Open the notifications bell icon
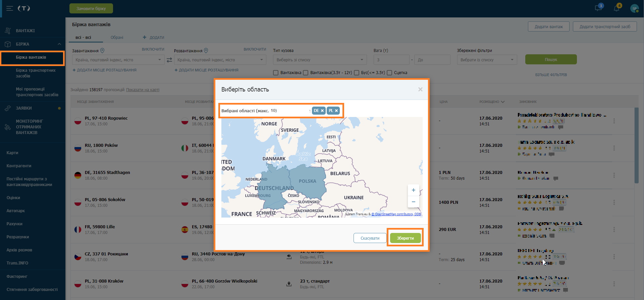This screenshot has width=644, height=300. (617, 8)
